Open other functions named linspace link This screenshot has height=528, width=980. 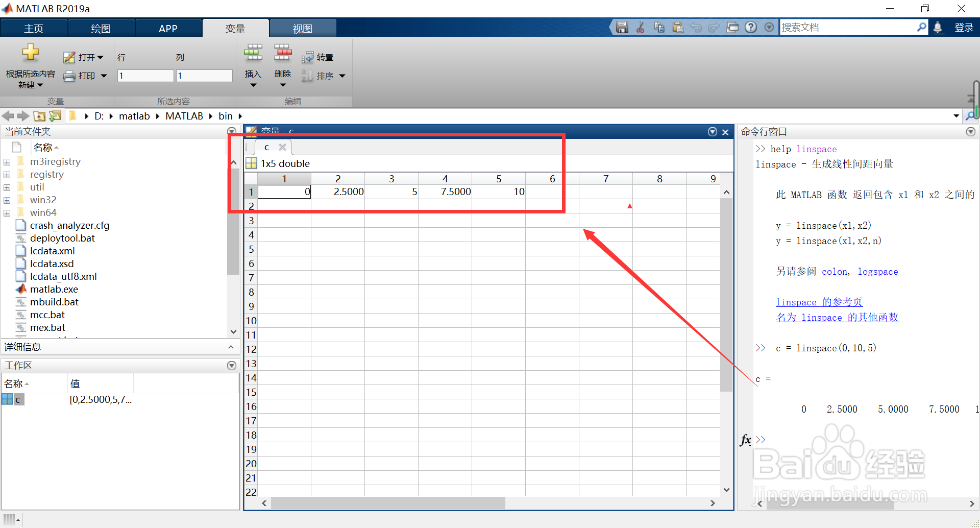(837, 318)
